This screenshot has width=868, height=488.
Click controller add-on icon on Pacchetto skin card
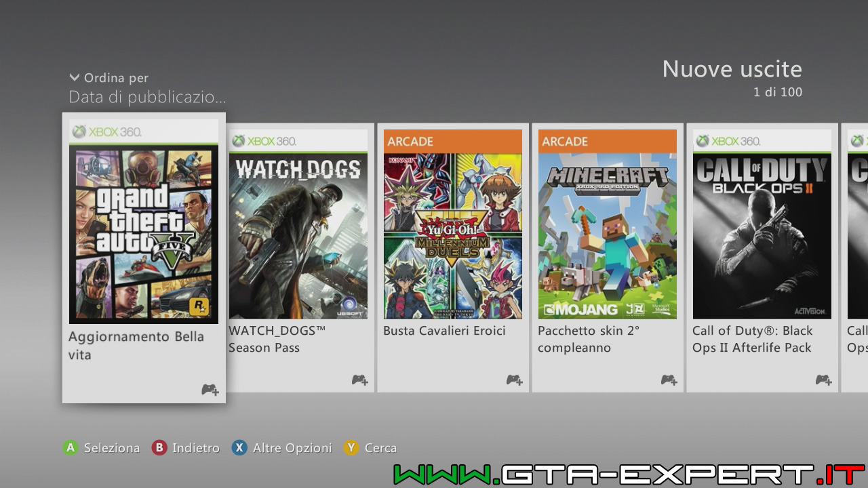(x=669, y=380)
